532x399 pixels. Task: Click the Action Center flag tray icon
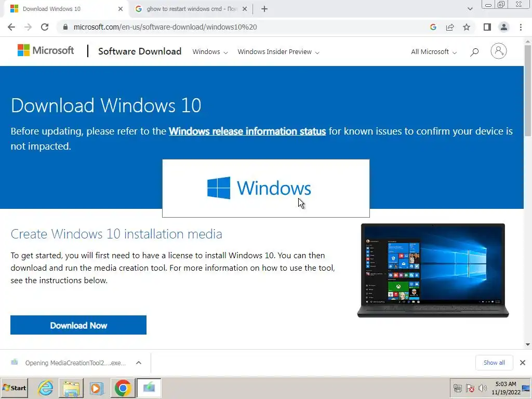[470, 388]
